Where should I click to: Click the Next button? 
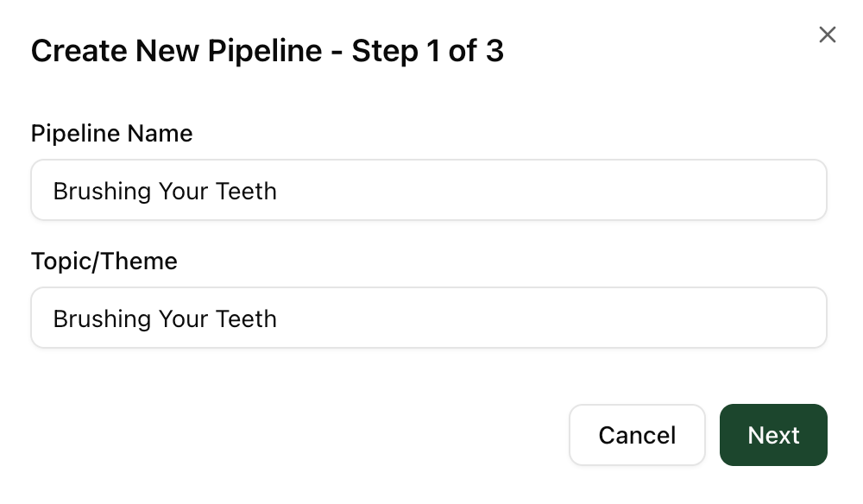773,435
